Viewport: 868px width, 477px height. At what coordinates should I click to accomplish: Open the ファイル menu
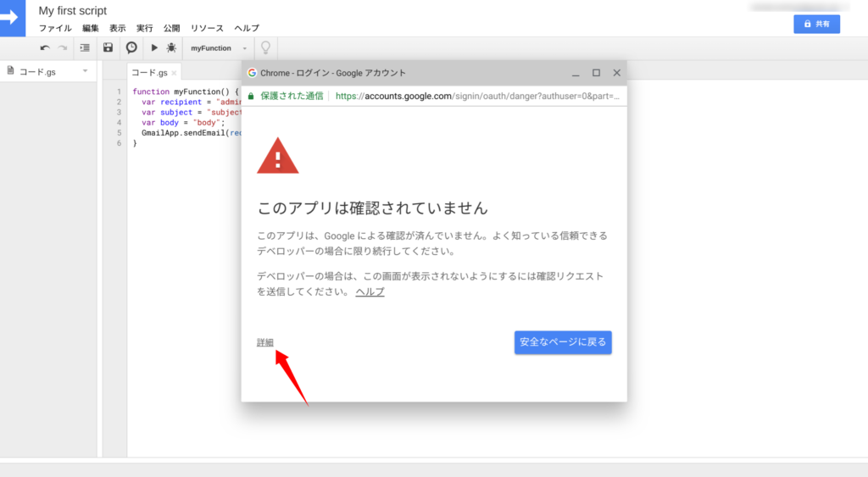(x=55, y=28)
